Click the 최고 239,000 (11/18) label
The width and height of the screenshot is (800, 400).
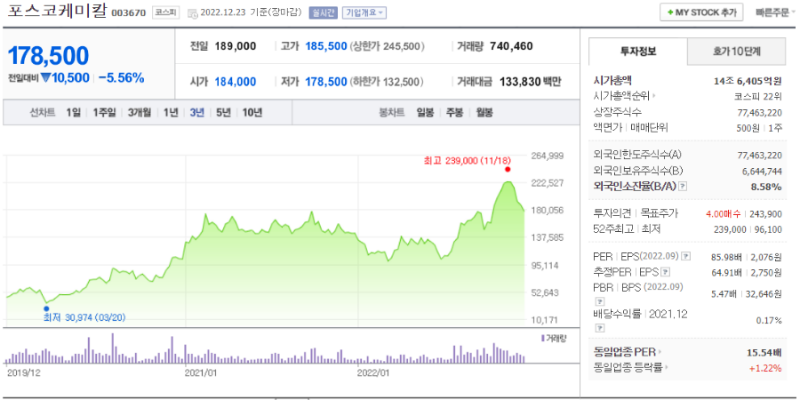(467, 161)
